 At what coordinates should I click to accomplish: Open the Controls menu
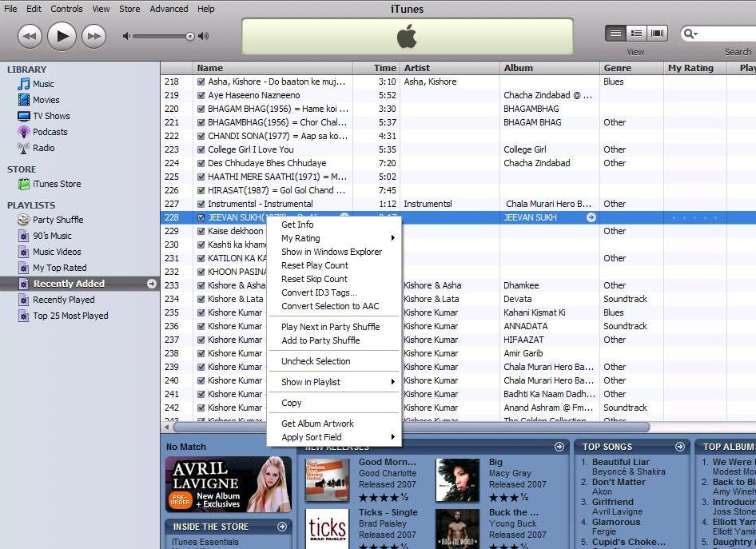pos(66,9)
